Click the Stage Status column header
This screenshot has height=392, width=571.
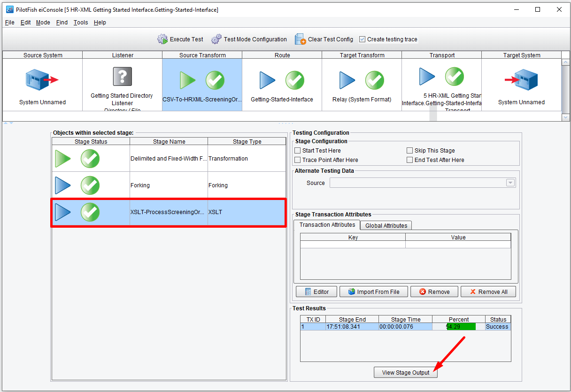(x=91, y=141)
